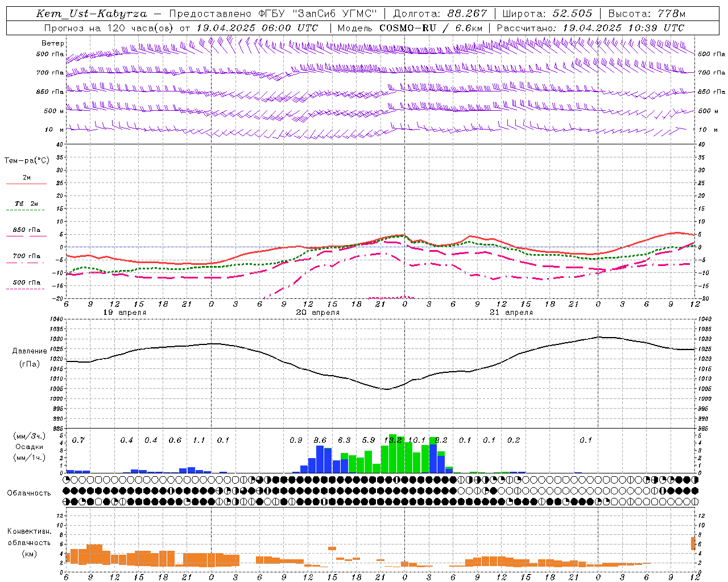Click the Осадки panel label
728x582 pixels.
pyautogui.click(x=29, y=447)
